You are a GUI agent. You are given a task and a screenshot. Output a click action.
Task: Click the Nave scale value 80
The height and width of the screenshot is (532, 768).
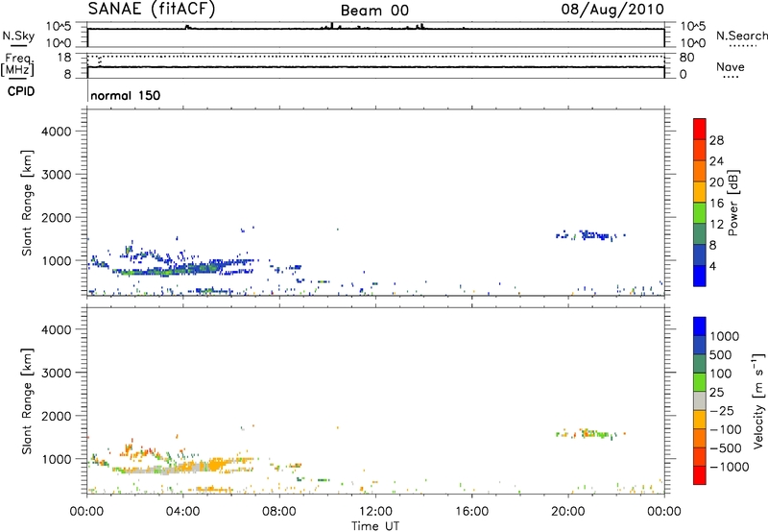pyautogui.click(x=686, y=58)
